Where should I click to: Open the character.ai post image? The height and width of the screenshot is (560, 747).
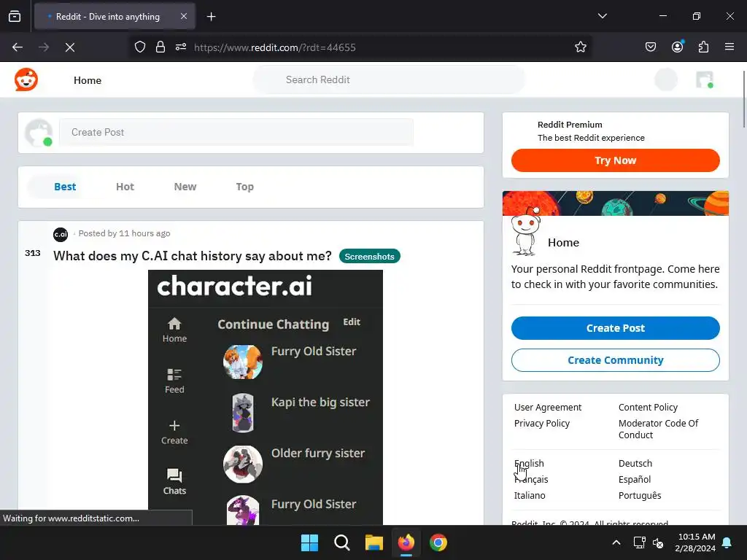click(x=266, y=397)
